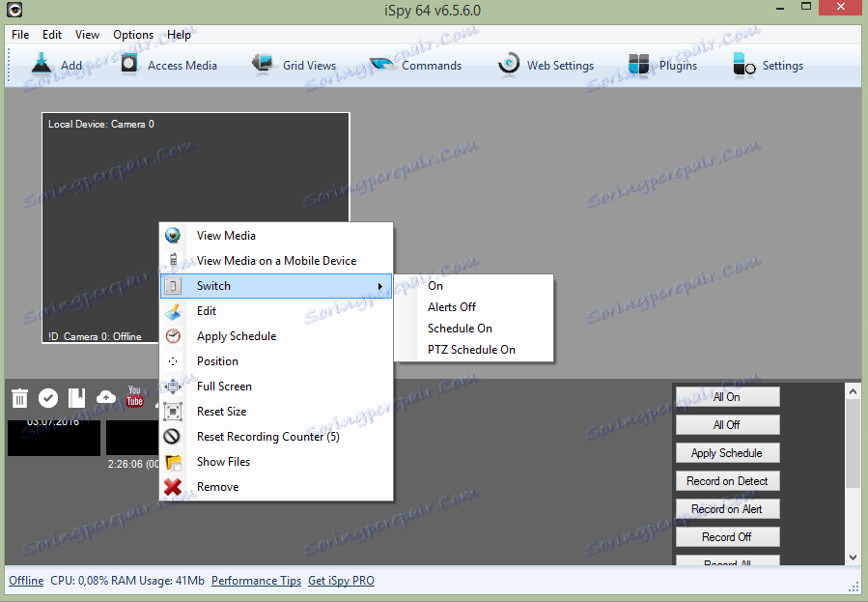This screenshot has width=868, height=602.
Task: Click the Apply Schedule clock icon
Action: pyautogui.click(x=173, y=336)
